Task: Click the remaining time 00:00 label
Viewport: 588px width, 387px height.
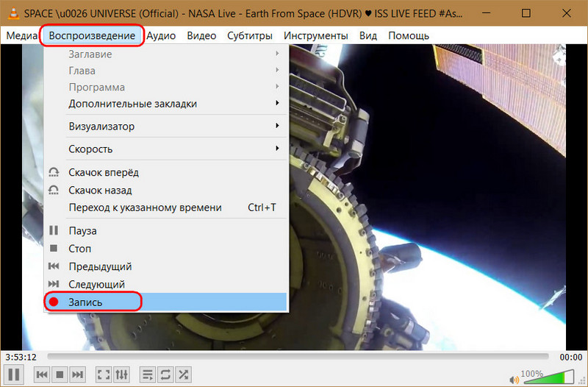Action: click(571, 357)
